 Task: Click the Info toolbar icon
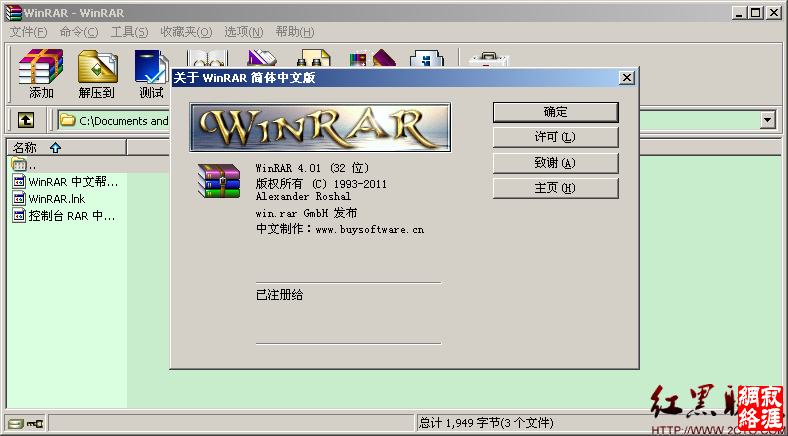pos(427,57)
